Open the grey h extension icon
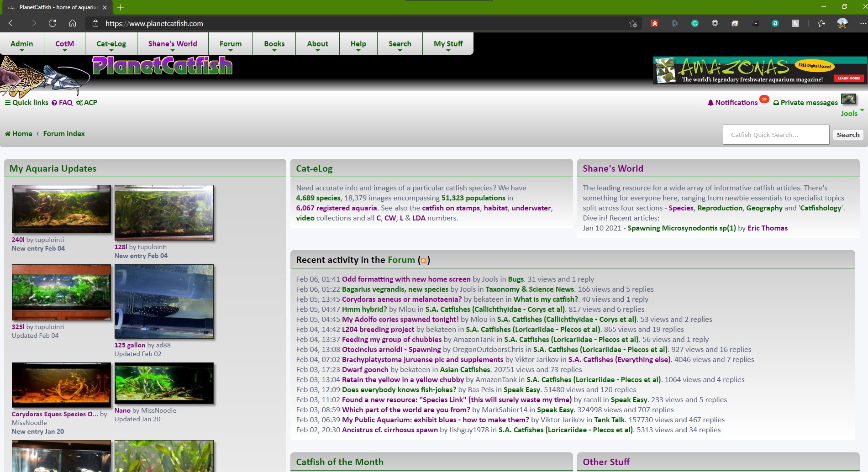This screenshot has width=868, height=472. [x=795, y=23]
